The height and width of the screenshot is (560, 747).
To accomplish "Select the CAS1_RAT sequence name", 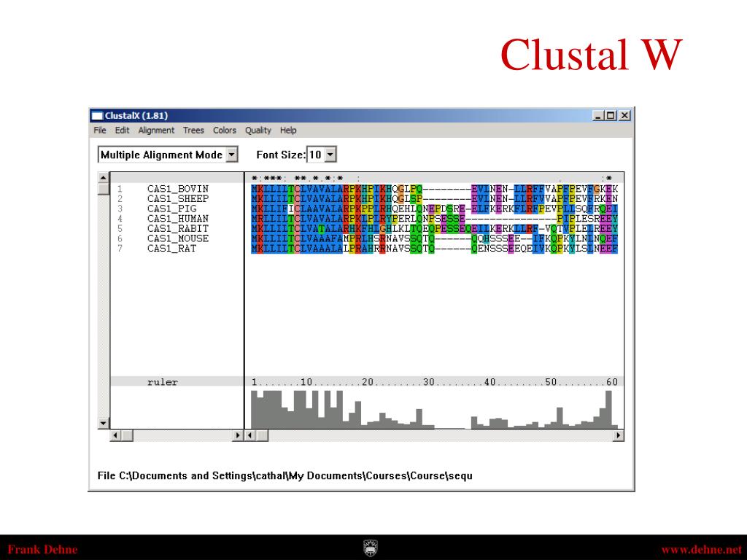I will click(171, 249).
